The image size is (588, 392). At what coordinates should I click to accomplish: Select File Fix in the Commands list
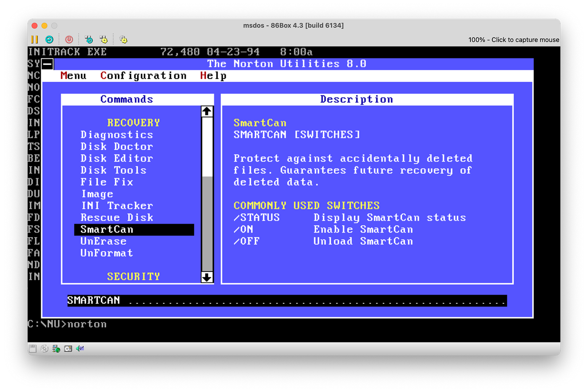click(107, 182)
